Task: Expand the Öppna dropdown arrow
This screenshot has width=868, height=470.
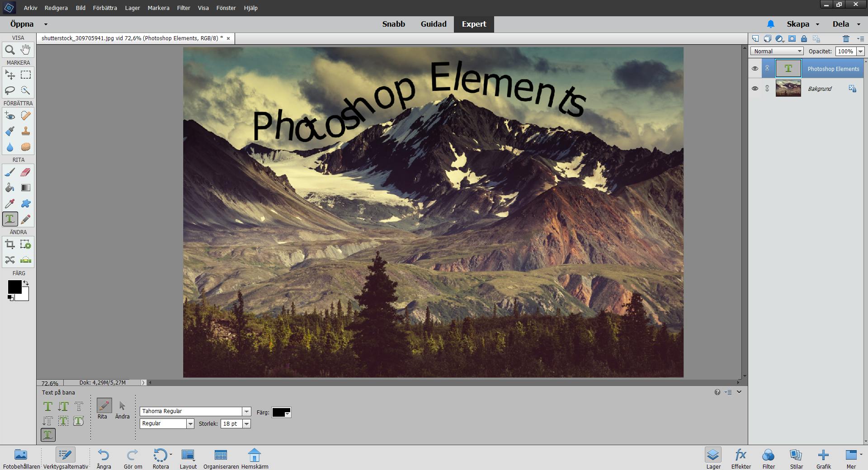Action: click(46, 24)
